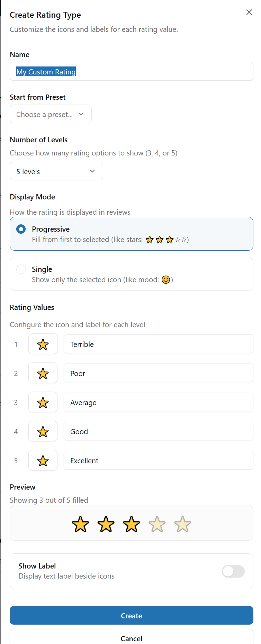Viewport: 261px width, 644px height.
Task: Change the star icon for level 3 Average
Action: 43,402
